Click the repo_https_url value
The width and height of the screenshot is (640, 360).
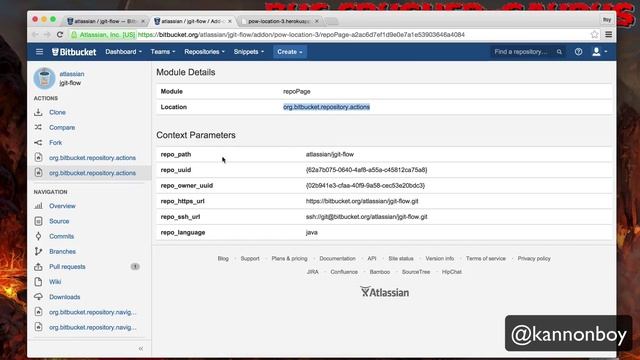362,201
